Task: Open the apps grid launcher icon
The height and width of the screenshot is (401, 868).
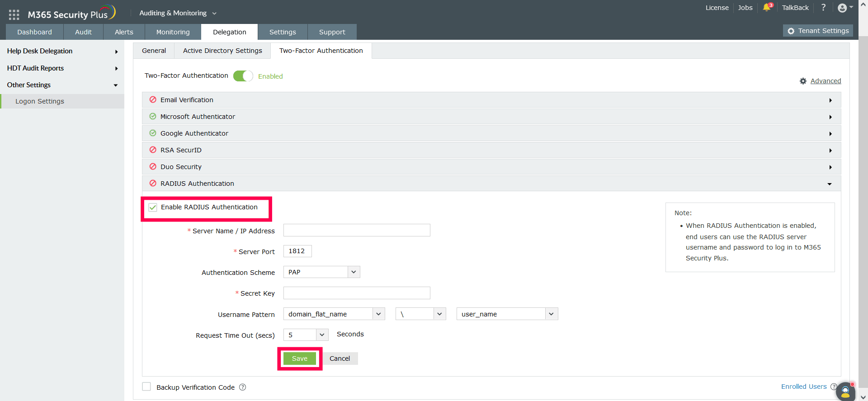Action: [x=14, y=15]
